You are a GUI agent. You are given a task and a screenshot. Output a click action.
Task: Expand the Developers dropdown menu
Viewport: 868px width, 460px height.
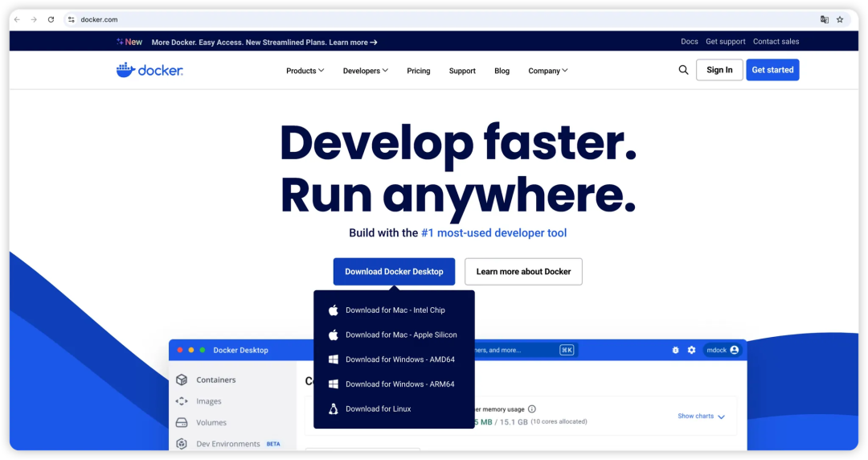[366, 71]
